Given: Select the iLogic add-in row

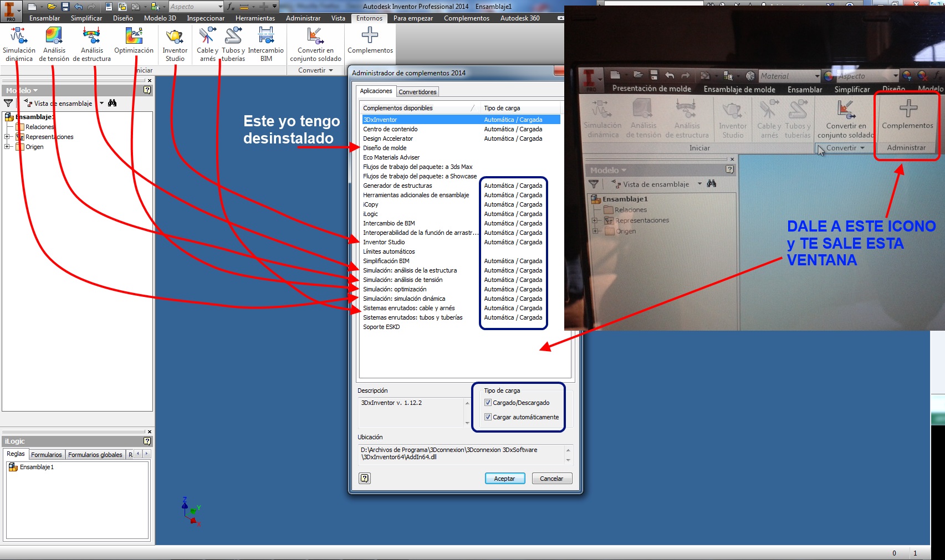Looking at the screenshot, I should [461, 214].
